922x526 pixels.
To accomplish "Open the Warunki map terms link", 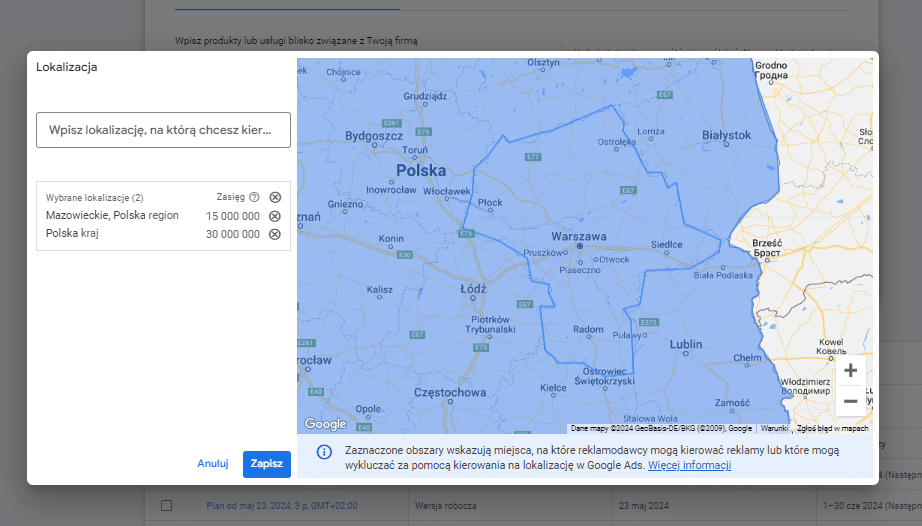I will pos(774,428).
